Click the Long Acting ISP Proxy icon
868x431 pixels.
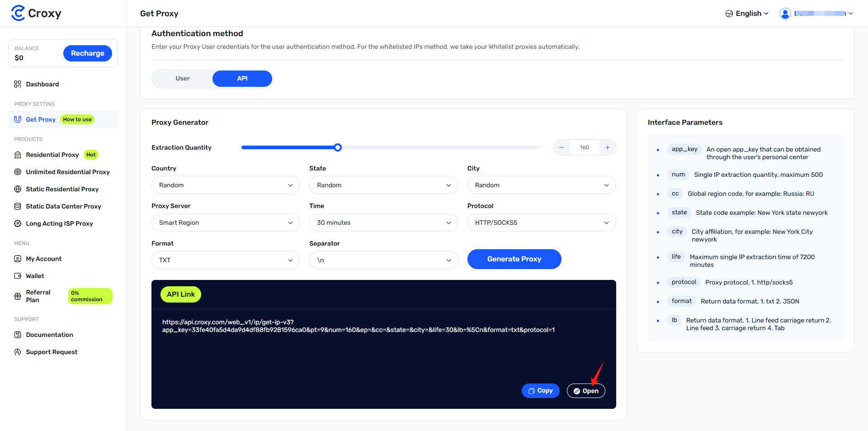(18, 223)
